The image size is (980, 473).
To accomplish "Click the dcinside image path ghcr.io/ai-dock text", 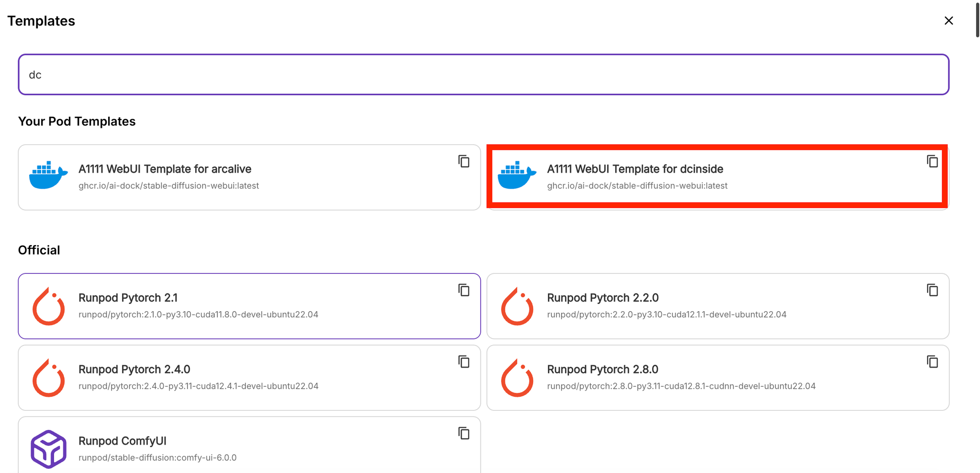I will point(637,186).
